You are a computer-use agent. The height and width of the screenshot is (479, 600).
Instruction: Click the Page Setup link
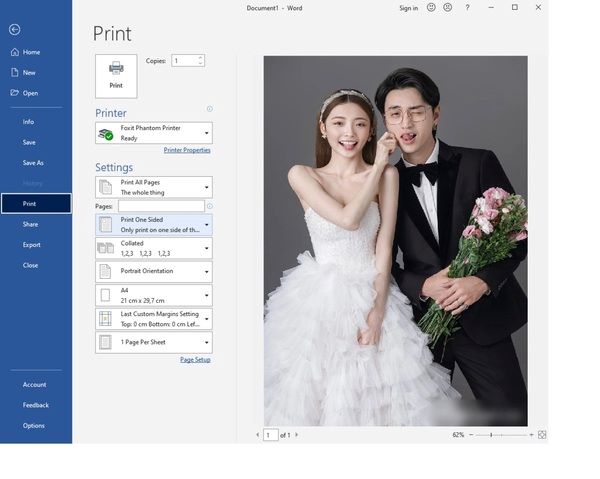pos(195,360)
